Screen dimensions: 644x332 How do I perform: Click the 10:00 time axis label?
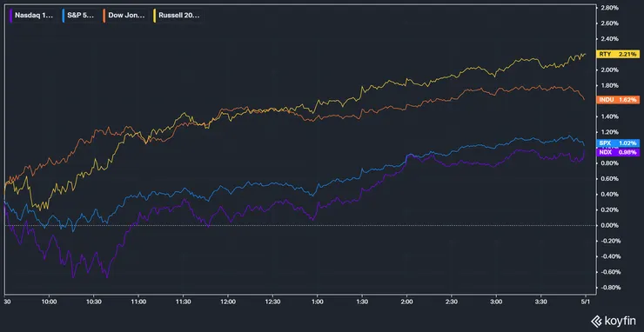pos(50,302)
